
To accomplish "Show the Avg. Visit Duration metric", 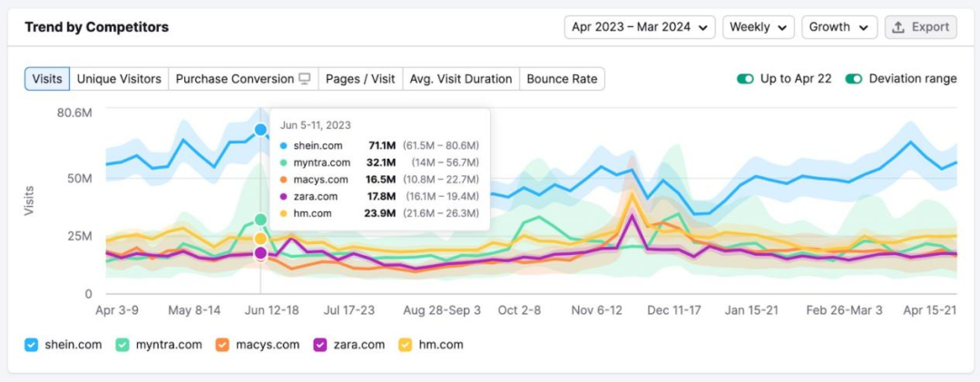I will click(461, 79).
